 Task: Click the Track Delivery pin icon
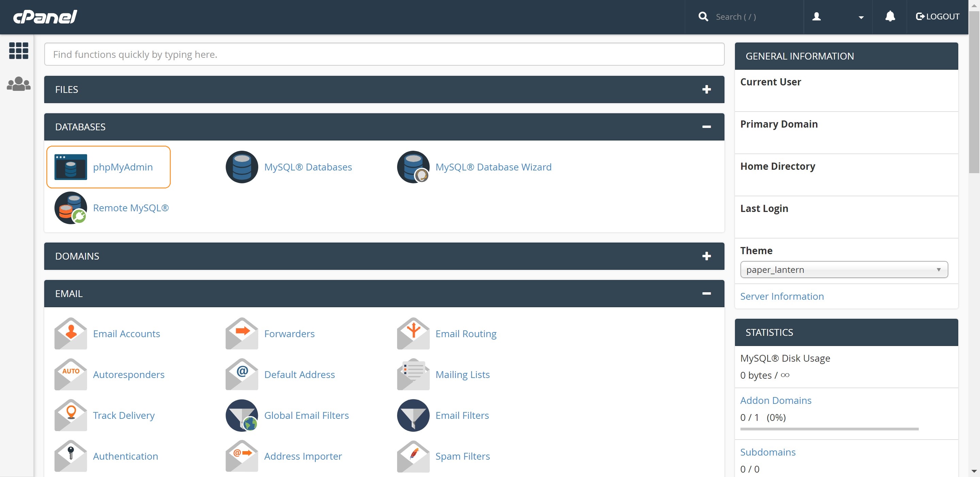tap(71, 415)
